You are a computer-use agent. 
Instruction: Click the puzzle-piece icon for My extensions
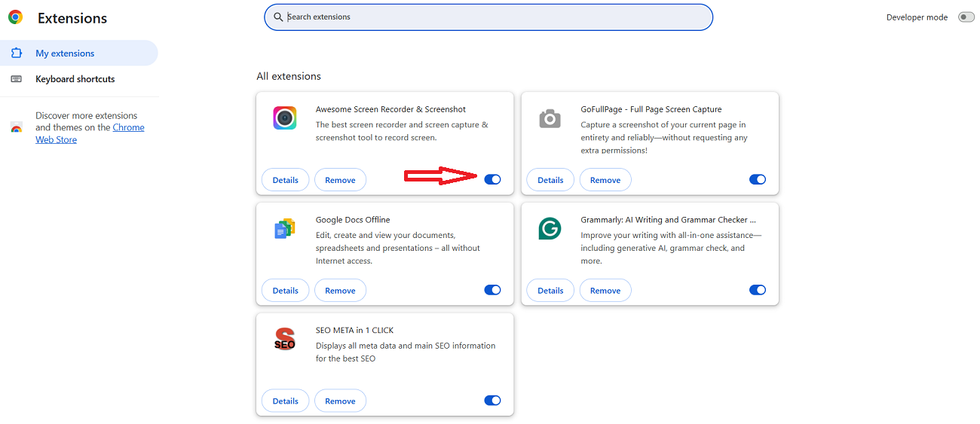click(x=17, y=53)
